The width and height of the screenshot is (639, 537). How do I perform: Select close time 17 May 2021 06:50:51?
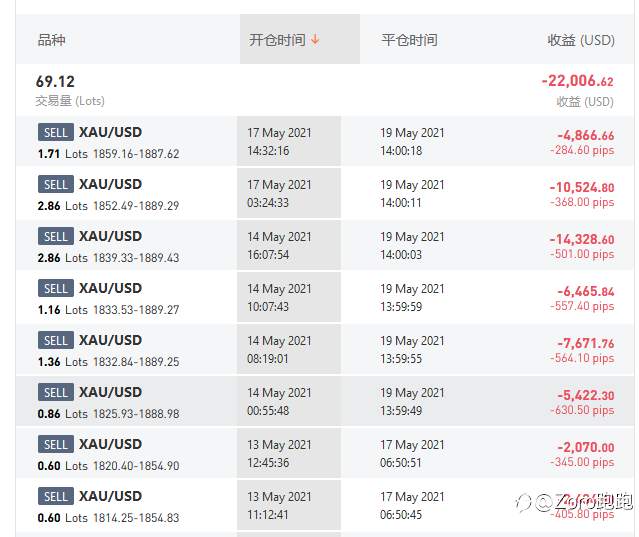coord(412,453)
